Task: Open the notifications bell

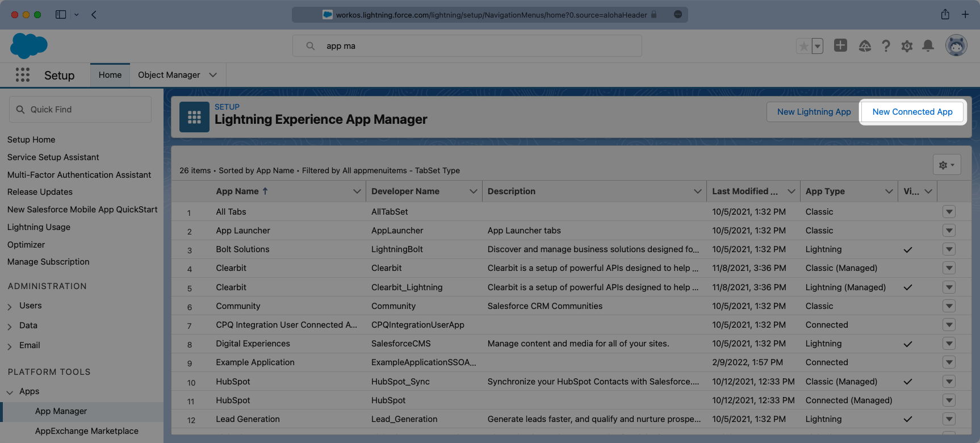Action: click(928, 46)
